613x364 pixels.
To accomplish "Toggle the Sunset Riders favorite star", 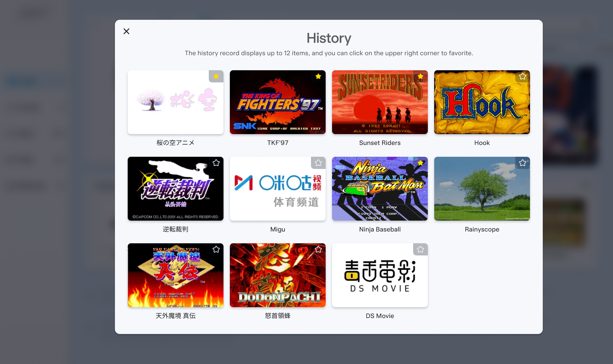I will pyautogui.click(x=420, y=76).
